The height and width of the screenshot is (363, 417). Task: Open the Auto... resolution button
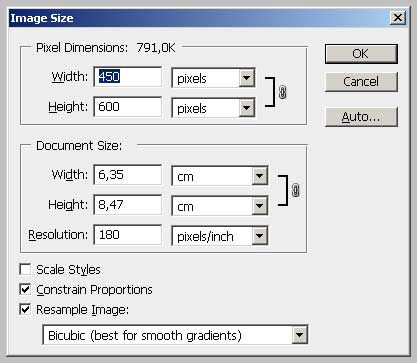pyautogui.click(x=361, y=117)
